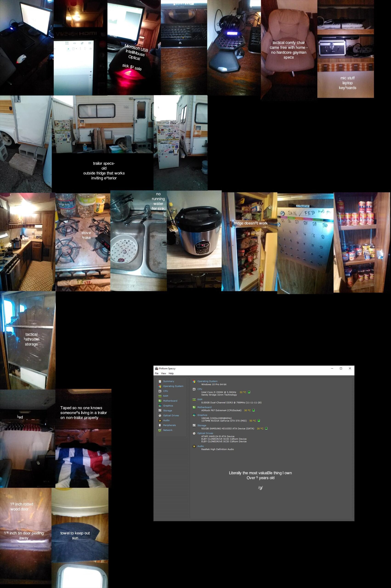The height and width of the screenshot is (588, 391).
Task: Select Operating System in the left sidebar
Action: 173,386
